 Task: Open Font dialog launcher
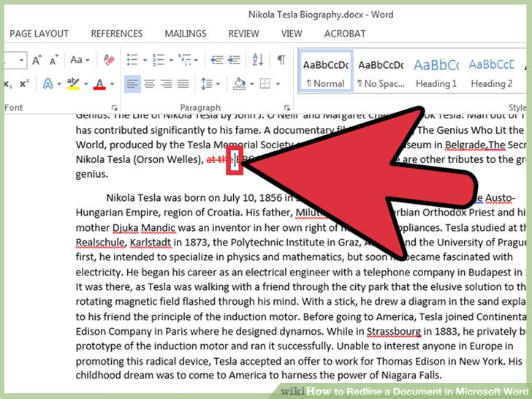tap(114, 108)
